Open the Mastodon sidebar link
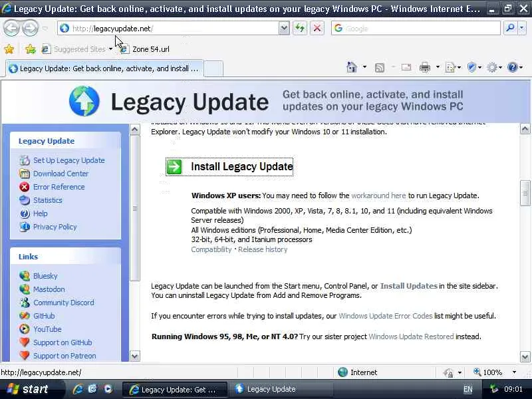The height and width of the screenshot is (399, 532). coord(49,289)
